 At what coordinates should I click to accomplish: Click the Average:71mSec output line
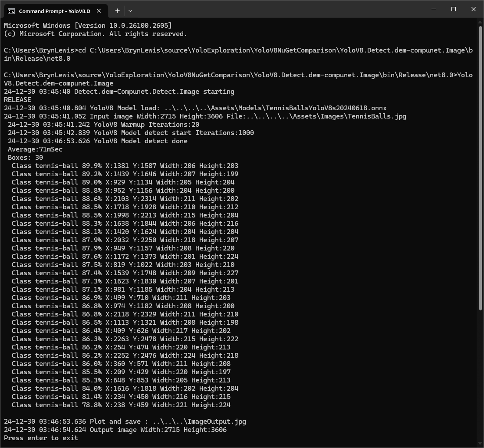point(35,149)
